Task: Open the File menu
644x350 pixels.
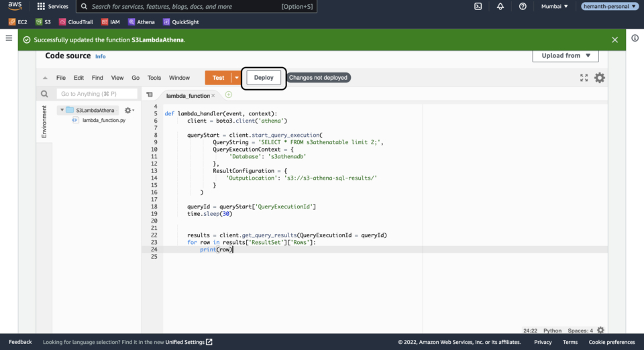Action: pos(61,78)
